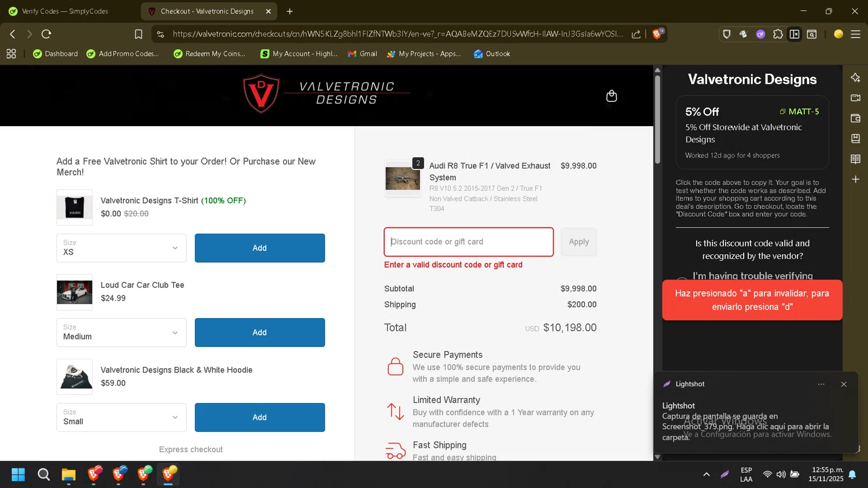
Task: Add a sidebar item with plus icon
Action: (855, 179)
